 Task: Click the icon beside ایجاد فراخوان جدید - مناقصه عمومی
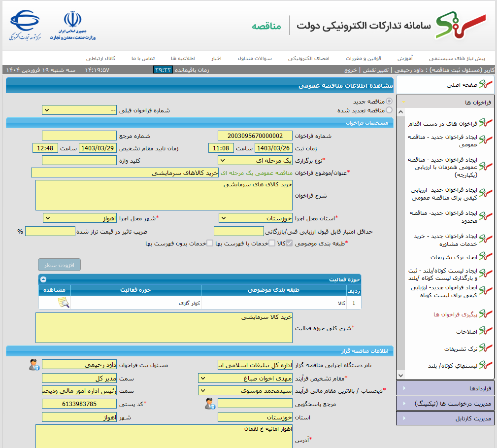tap(486, 139)
